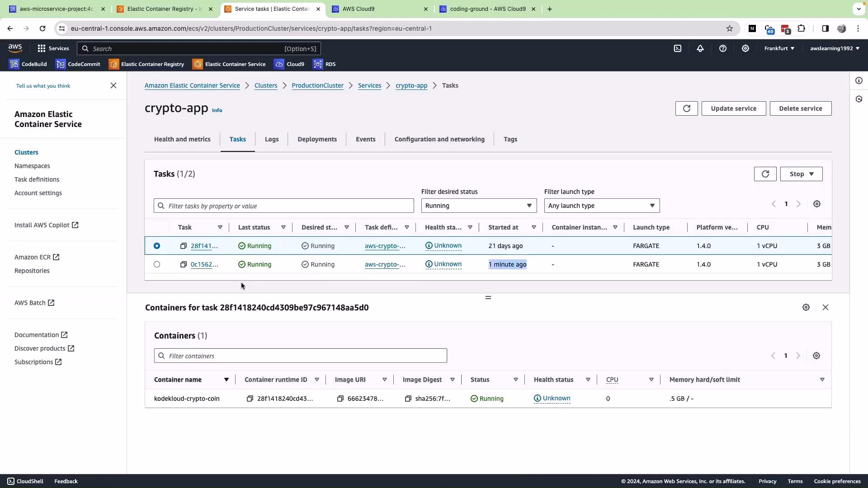This screenshot has height=488, width=868.
Task: Focus the Filter containers input field
Action: 301,356
